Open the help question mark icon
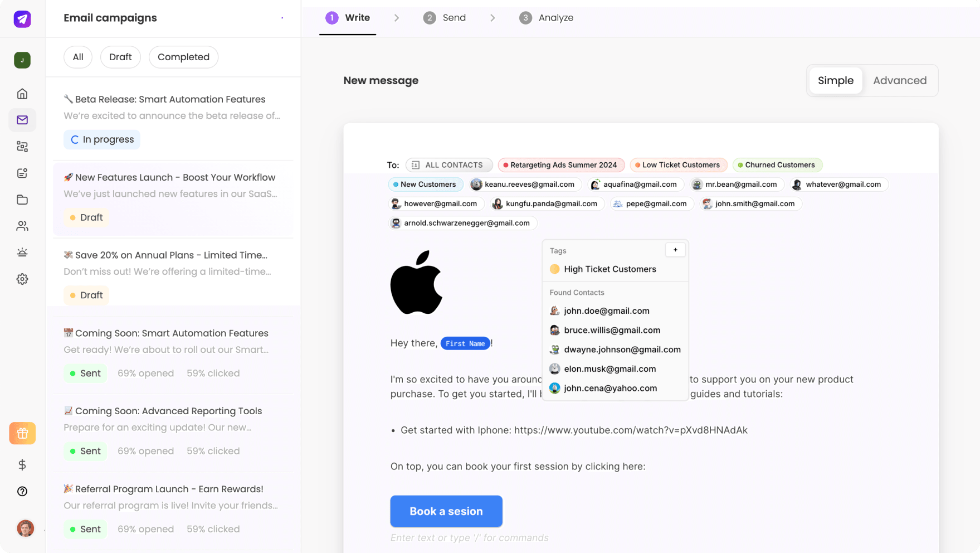 (x=22, y=491)
